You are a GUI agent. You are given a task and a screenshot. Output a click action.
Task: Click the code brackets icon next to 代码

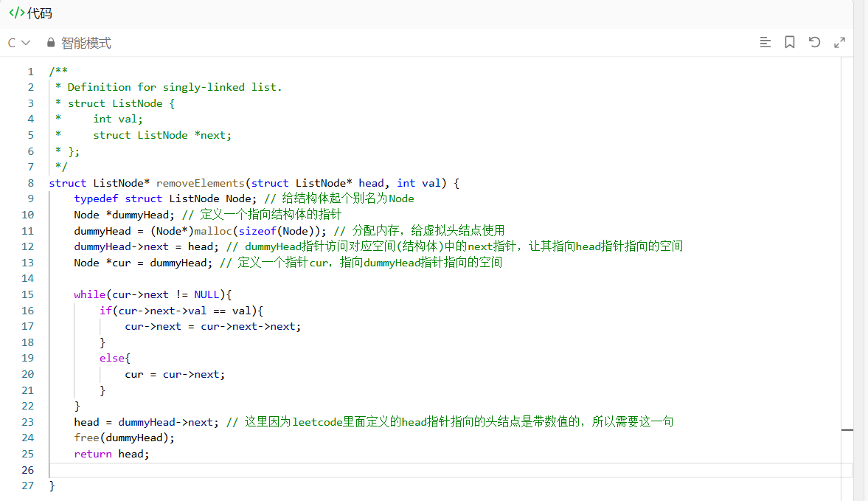(x=17, y=13)
